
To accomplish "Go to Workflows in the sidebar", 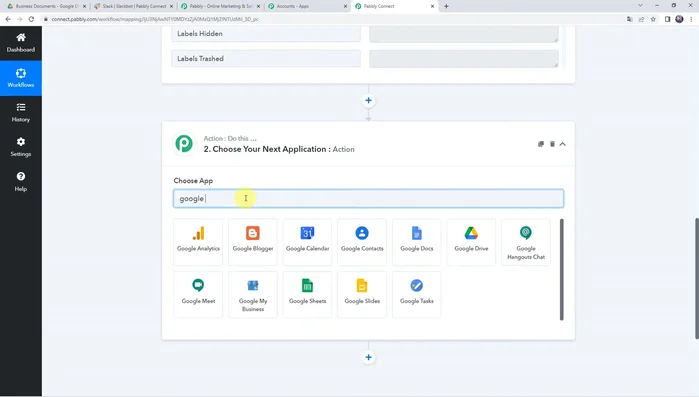I will coord(21,78).
